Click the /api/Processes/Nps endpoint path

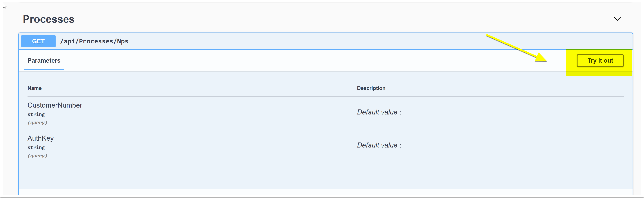94,41
